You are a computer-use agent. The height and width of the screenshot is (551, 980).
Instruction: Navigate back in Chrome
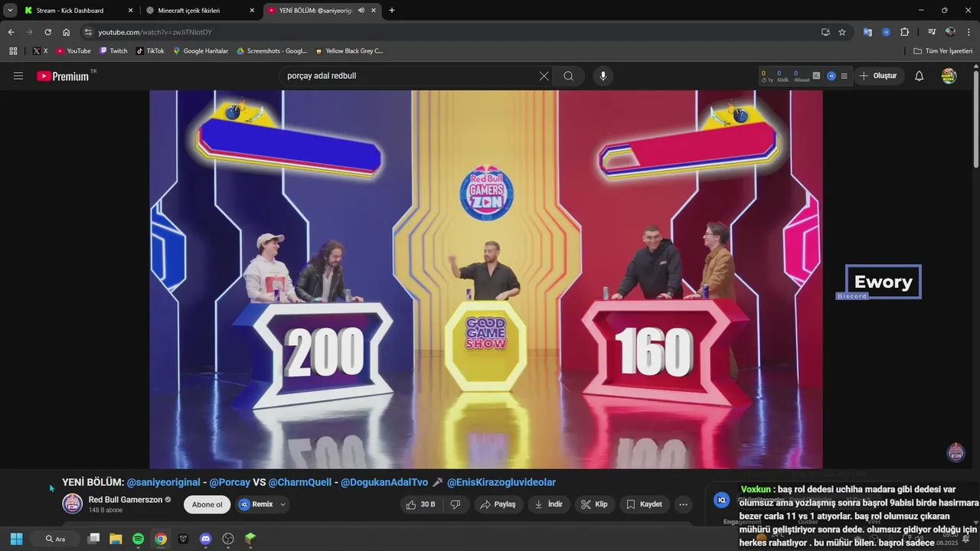[x=11, y=32]
